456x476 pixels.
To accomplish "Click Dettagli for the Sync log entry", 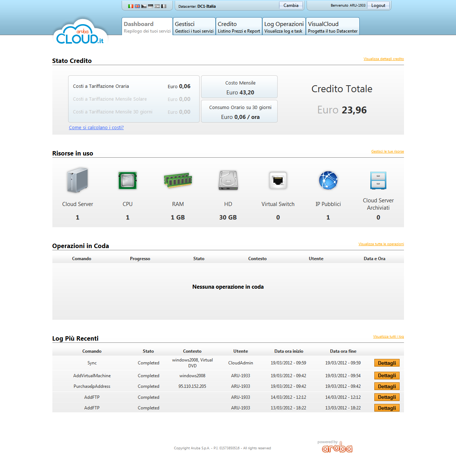I will tap(386, 363).
